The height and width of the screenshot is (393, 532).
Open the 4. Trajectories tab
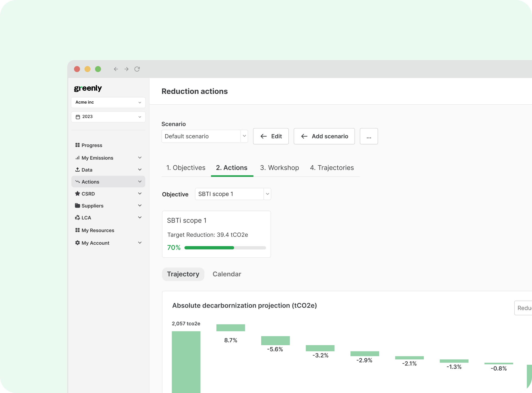coord(332,168)
